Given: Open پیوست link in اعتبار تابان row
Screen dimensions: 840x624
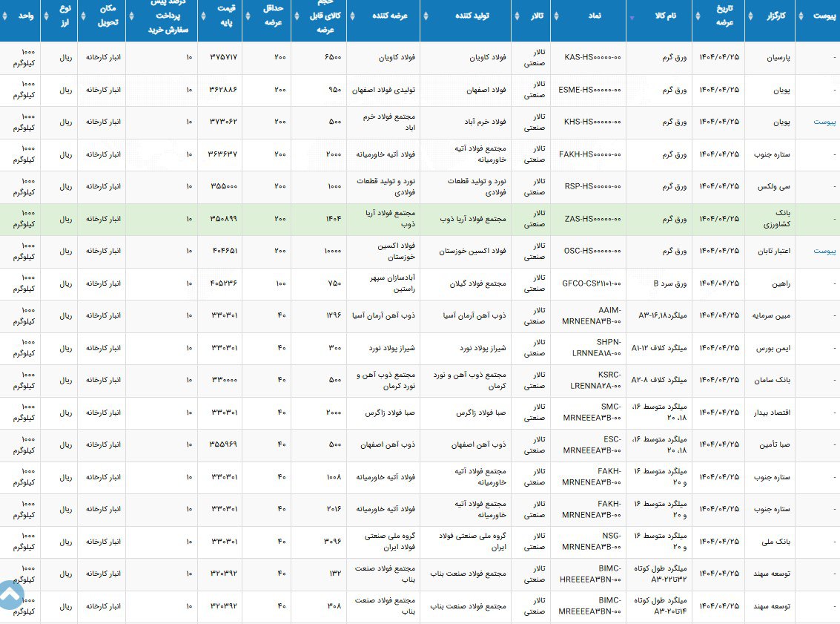Looking at the screenshot, I should tap(825, 251).
